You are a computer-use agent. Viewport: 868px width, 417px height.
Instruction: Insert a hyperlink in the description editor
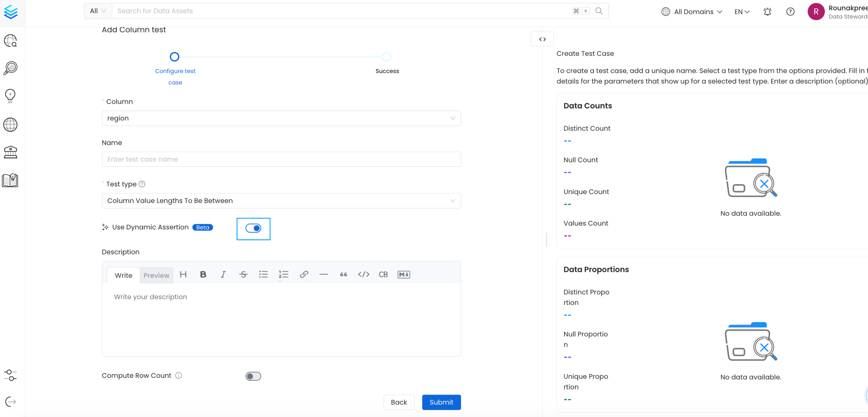coord(304,275)
